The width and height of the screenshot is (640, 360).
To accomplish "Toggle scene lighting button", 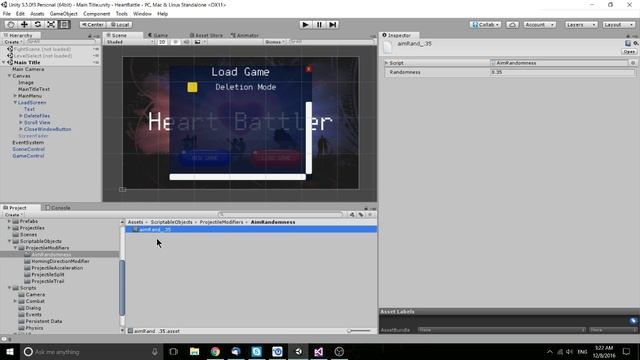I will pyautogui.click(x=176, y=42).
